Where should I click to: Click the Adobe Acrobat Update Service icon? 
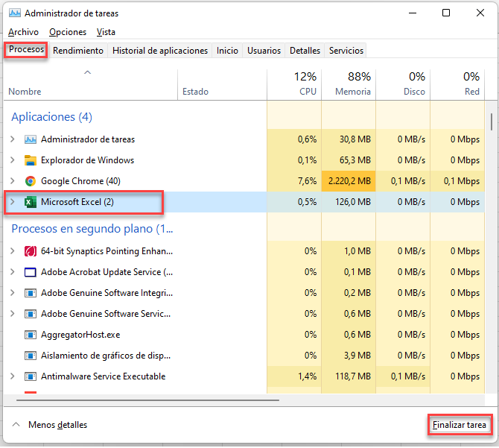[31, 272]
